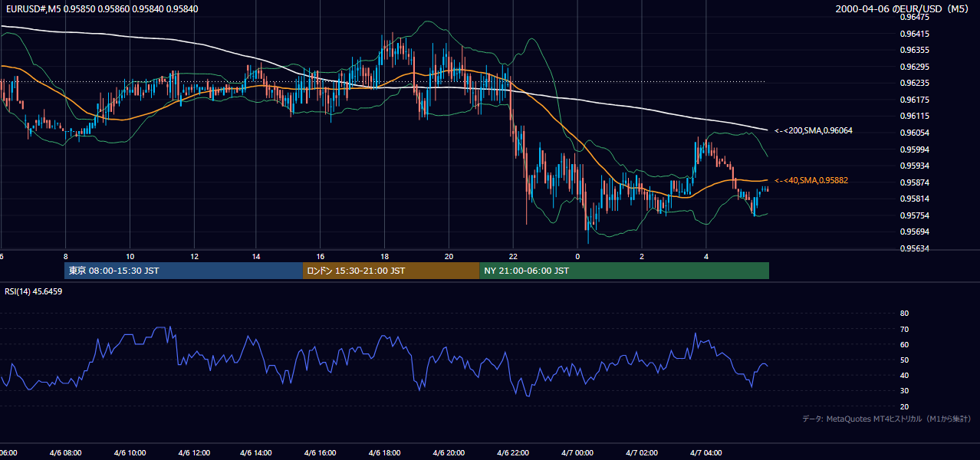
Task: Click the Tokyo 08:00-15:30 JST session bar
Action: click(x=184, y=271)
